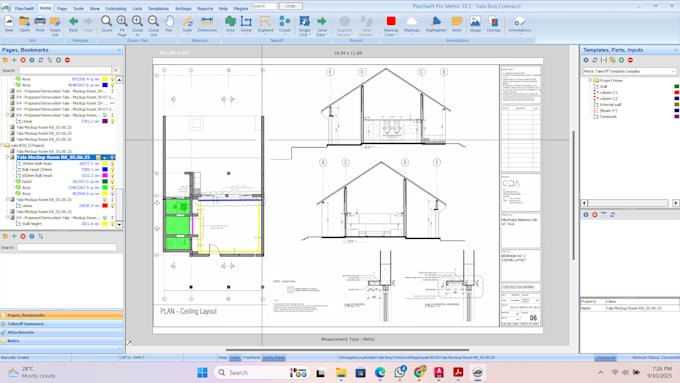Click the Zoom In icon
This screenshot has height=383, width=680.
[137, 21]
